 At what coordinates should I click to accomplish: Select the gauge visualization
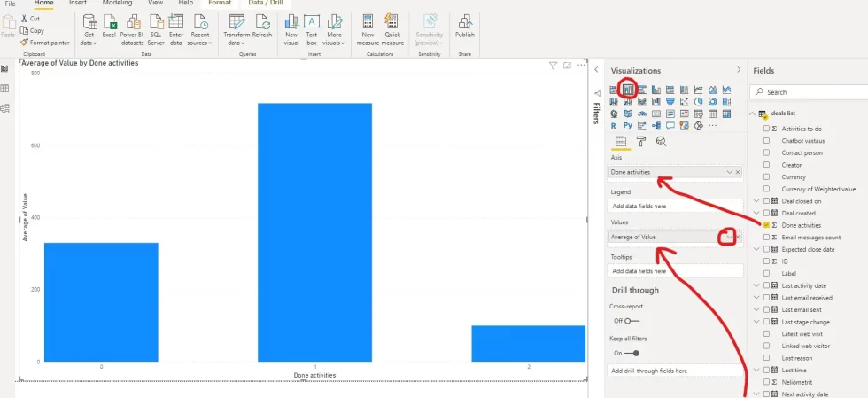tap(642, 113)
